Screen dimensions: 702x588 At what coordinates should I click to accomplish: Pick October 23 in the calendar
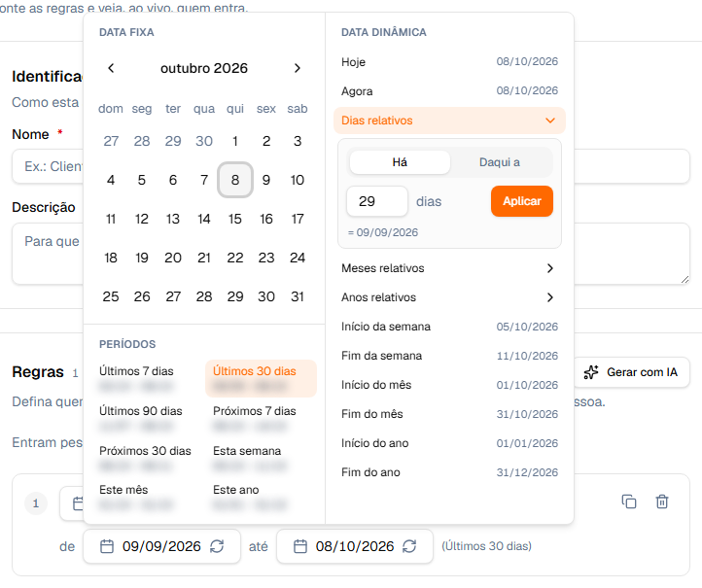(x=266, y=258)
